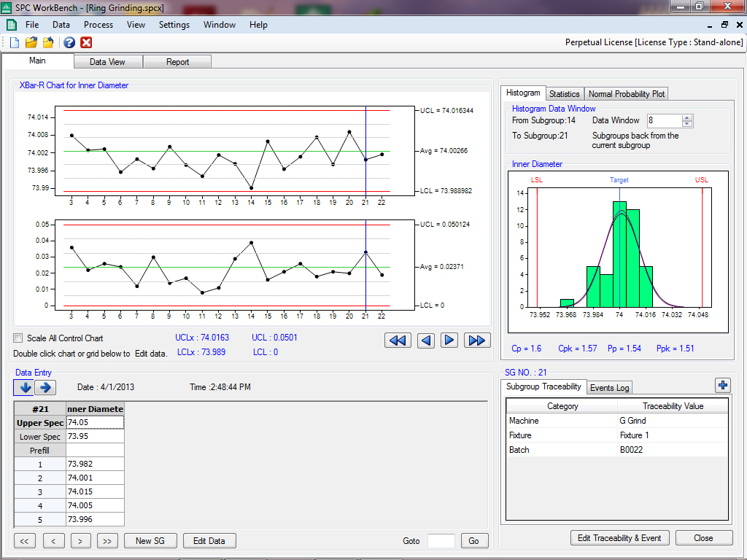
Task: Click the Goto input field
Action: click(x=441, y=541)
